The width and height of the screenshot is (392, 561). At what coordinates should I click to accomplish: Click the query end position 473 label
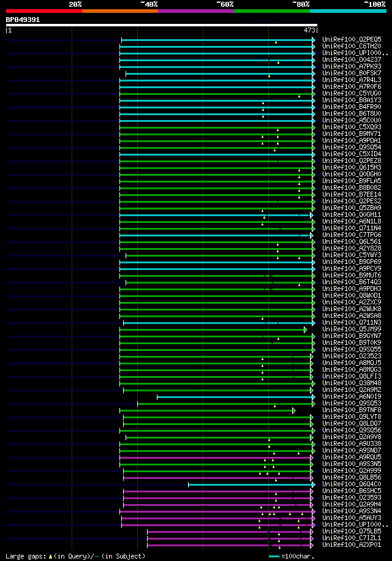[310, 31]
